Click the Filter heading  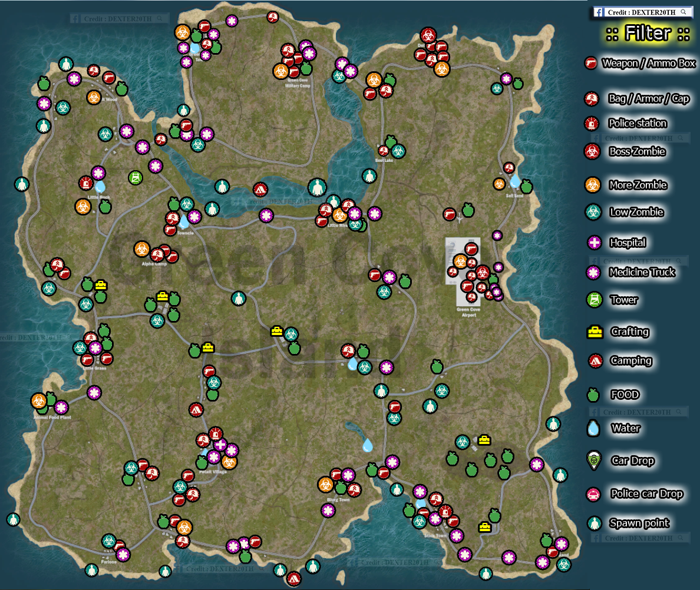pyautogui.click(x=648, y=34)
